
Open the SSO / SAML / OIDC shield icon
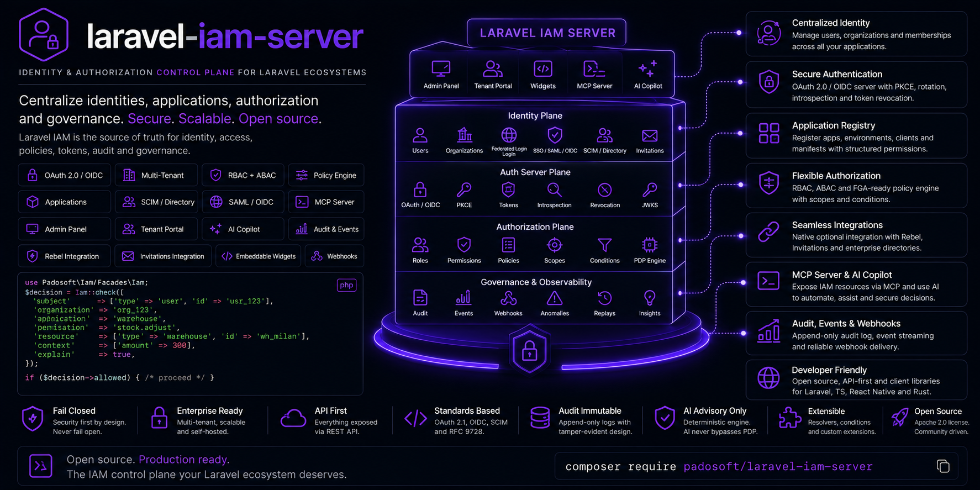pos(555,135)
